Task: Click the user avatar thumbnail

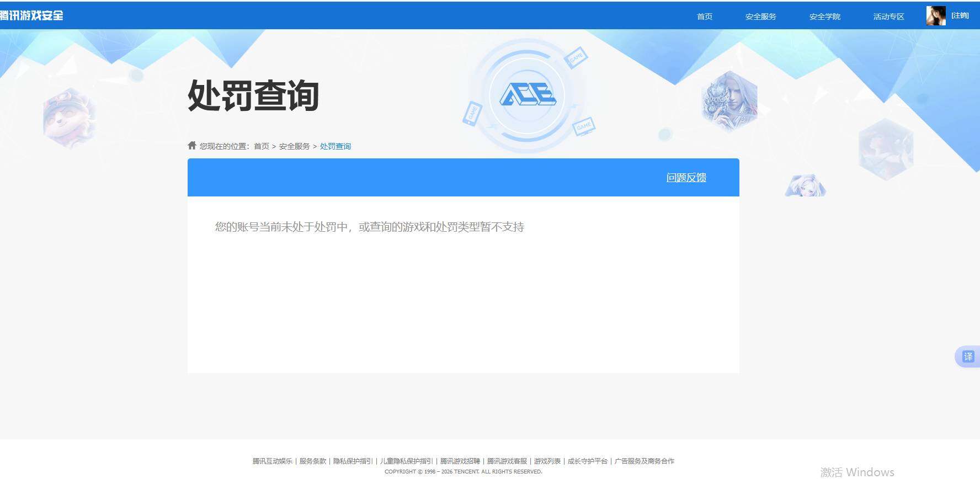Action: [x=936, y=15]
